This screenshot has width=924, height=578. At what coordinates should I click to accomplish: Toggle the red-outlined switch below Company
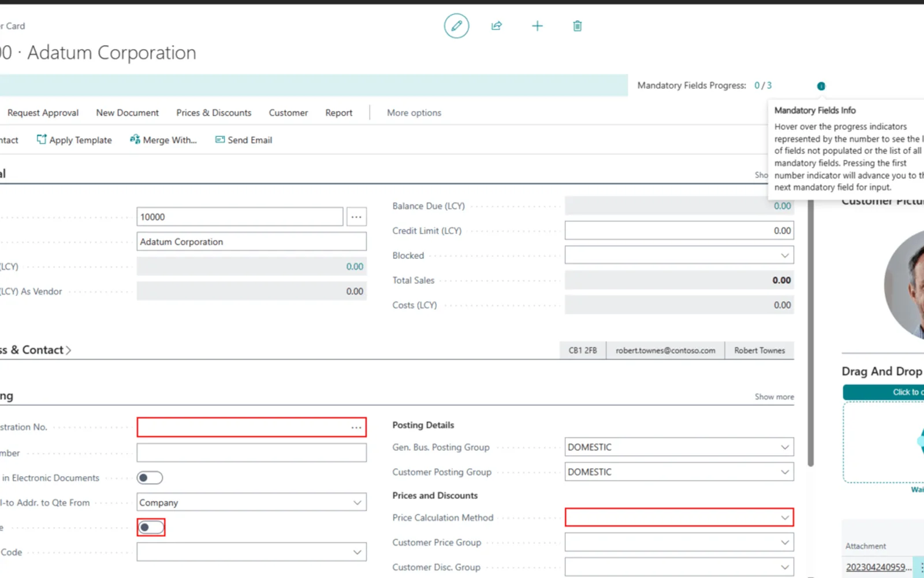pyautogui.click(x=151, y=527)
